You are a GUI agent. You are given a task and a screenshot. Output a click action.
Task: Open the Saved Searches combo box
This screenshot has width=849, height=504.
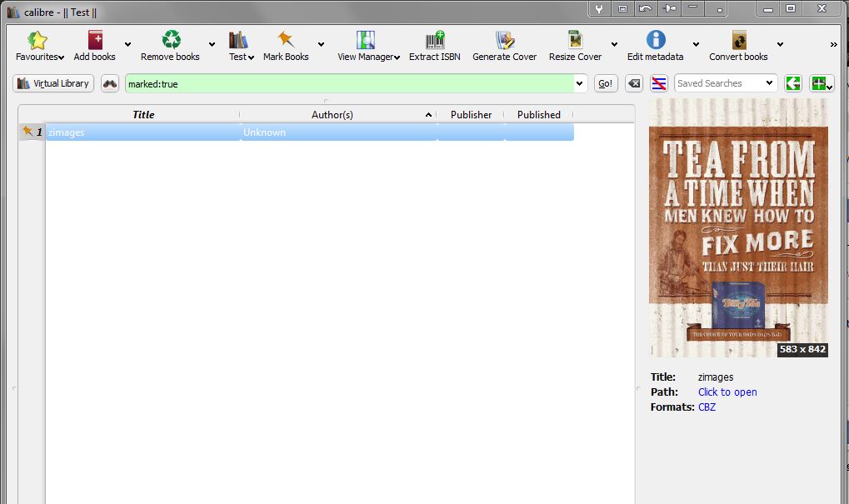pos(726,83)
